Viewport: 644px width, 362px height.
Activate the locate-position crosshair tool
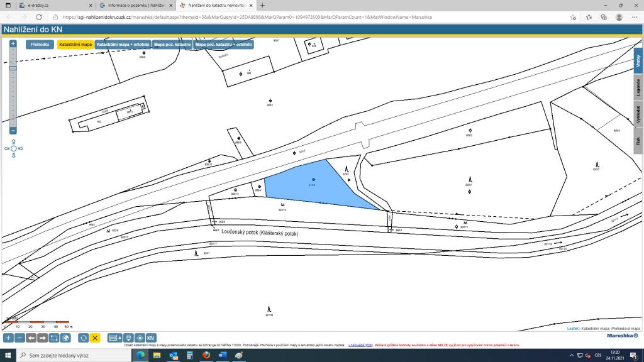pyautogui.click(x=140, y=337)
